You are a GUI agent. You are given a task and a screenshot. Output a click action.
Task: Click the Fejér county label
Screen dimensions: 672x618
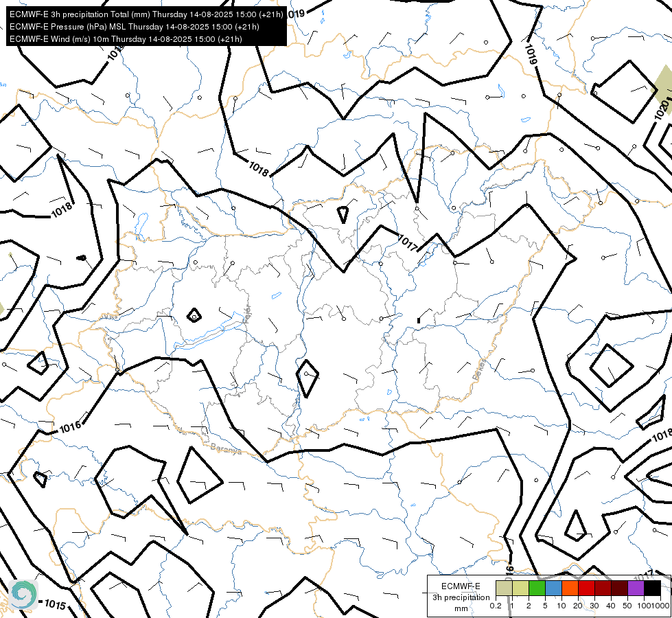pyautogui.click(x=247, y=314)
